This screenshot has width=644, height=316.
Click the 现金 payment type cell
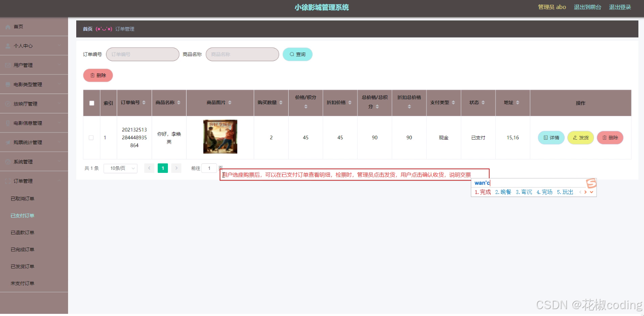pos(444,138)
